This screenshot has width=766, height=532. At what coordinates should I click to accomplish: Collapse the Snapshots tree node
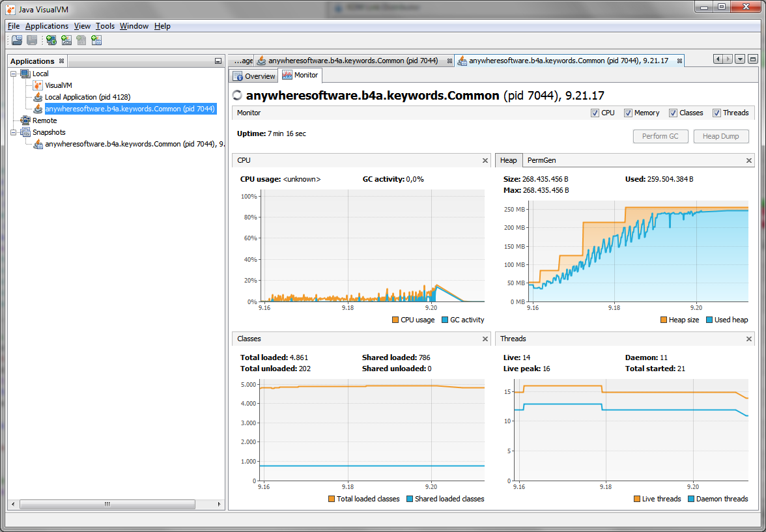pos(14,132)
